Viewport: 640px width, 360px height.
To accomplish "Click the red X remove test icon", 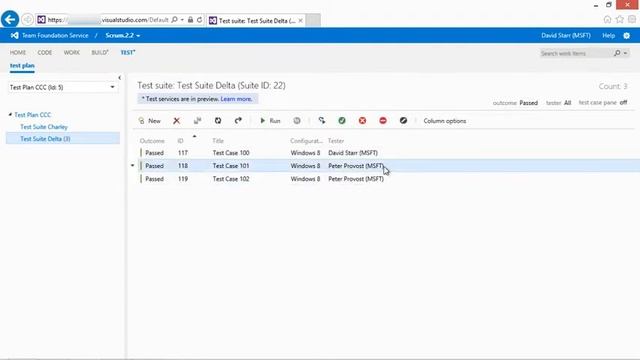I will click(x=176, y=121).
